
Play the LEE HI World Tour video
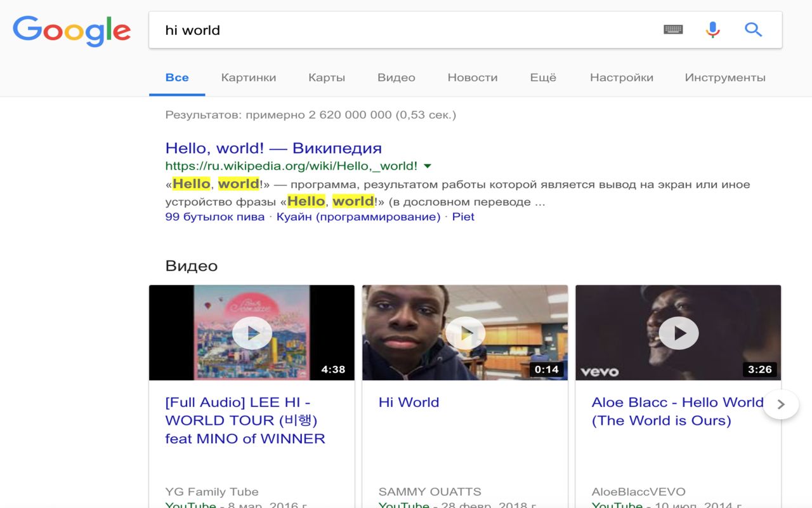pyautogui.click(x=252, y=333)
